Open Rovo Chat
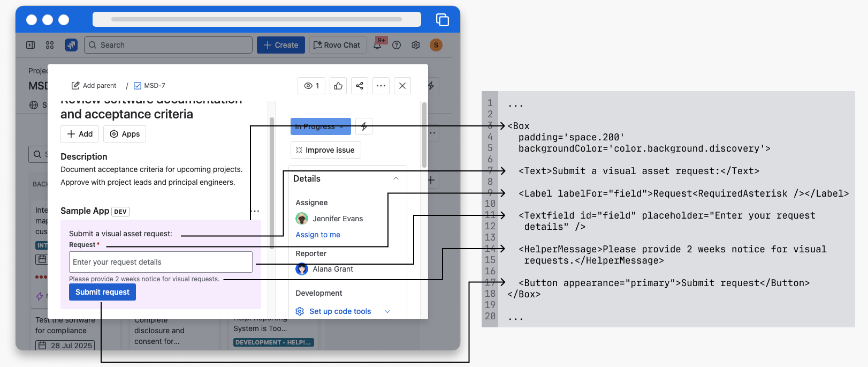868x367 pixels. (338, 45)
